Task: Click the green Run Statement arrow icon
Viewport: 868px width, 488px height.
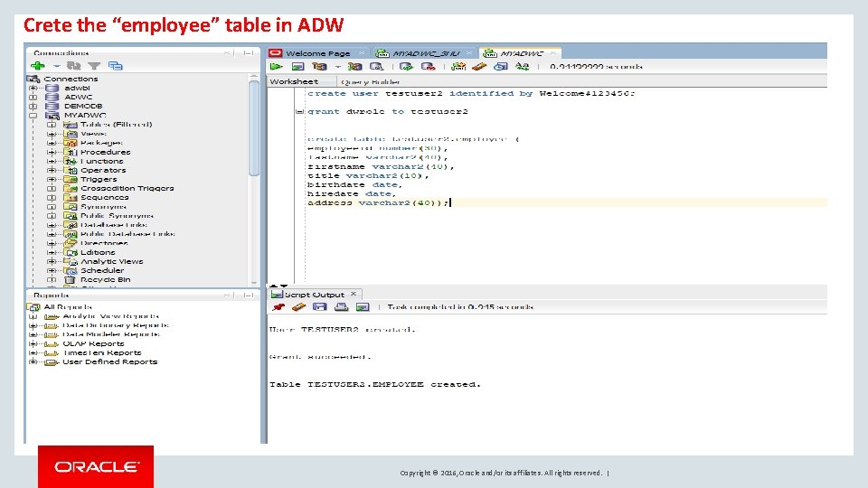Action: [276, 66]
